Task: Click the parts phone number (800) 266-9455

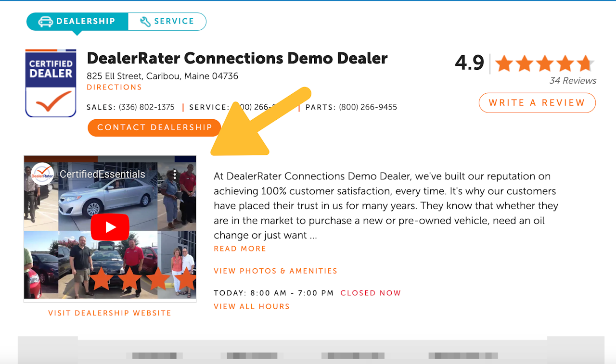Action: (368, 107)
